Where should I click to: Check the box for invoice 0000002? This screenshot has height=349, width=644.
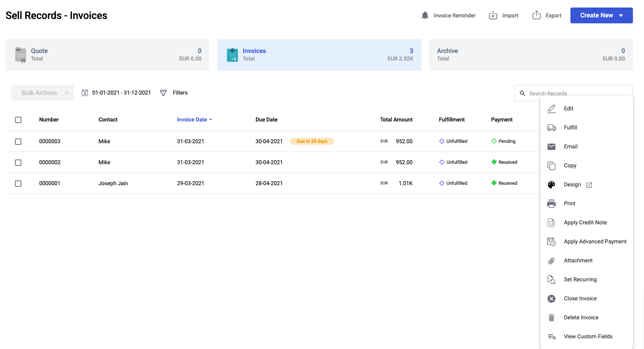pyautogui.click(x=18, y=163)
